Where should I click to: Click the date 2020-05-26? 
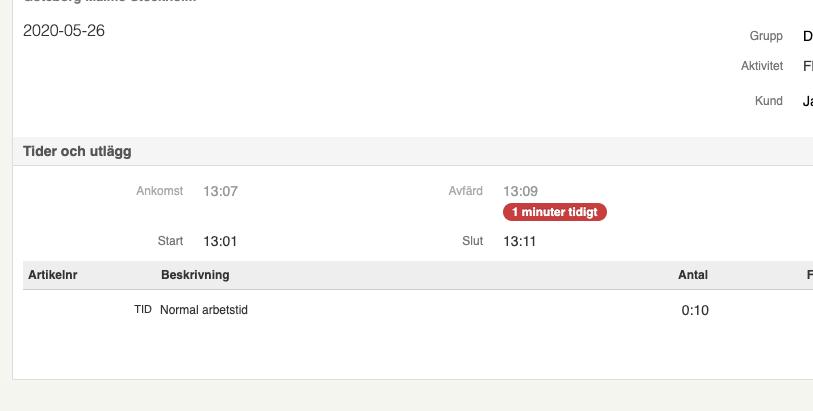pos(64,31)
